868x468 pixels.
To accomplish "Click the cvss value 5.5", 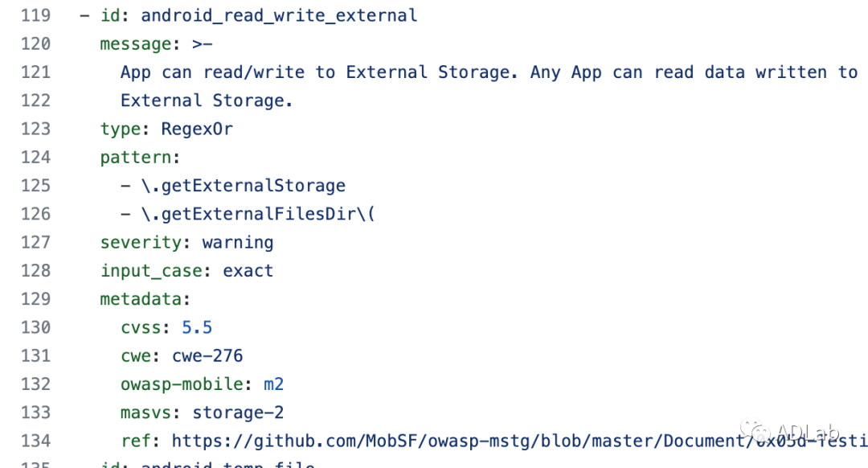I will 197,327.
